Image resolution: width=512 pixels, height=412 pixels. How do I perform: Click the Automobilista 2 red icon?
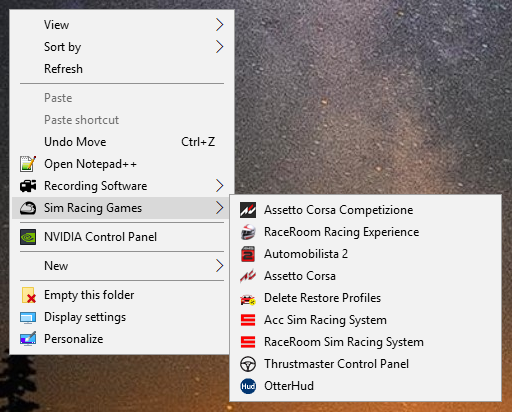248,254
